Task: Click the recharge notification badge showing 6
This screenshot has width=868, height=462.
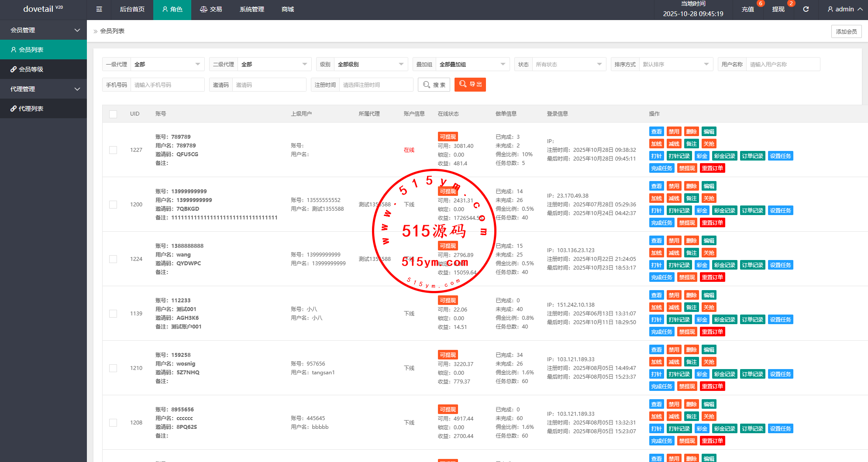Action: 761,3
